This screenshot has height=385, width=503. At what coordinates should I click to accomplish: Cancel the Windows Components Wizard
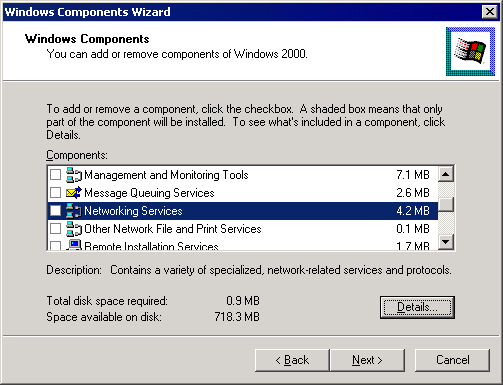pos(452,360)
